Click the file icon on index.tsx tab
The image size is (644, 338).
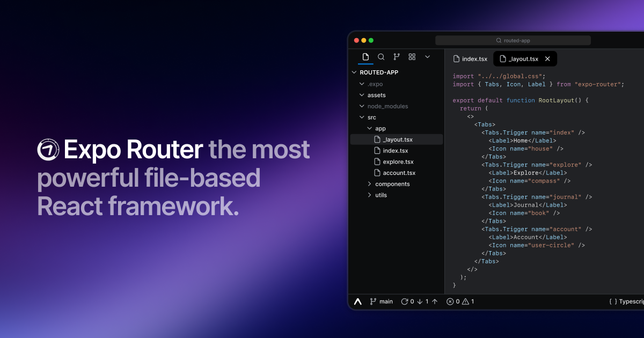[x=456, y=59]
